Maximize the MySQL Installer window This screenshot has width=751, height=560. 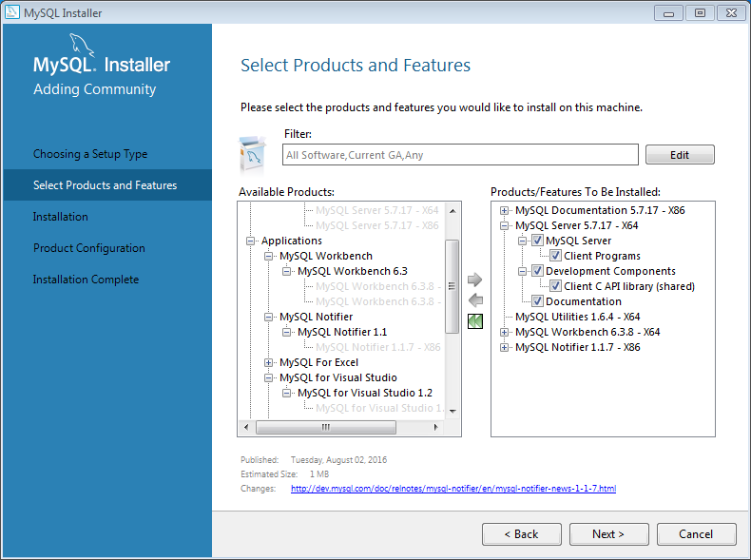[700, 13]
